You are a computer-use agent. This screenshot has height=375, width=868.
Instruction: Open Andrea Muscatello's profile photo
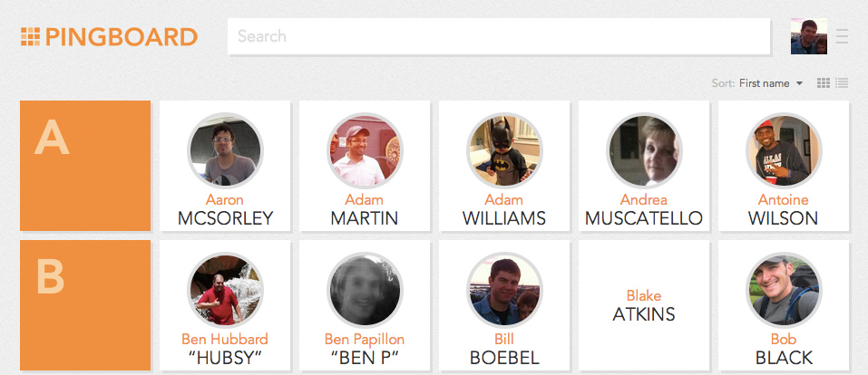pyautogui.click(x=644, y=150)
